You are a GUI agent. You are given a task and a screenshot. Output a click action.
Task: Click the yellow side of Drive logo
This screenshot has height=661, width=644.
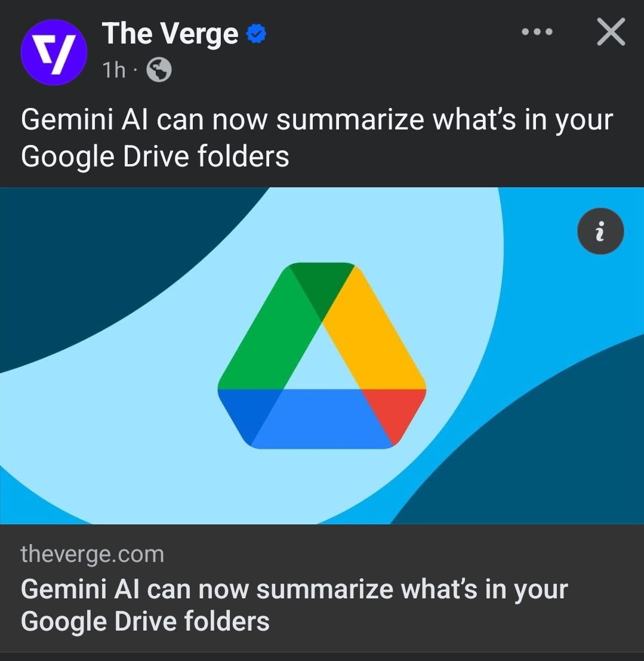[x=376, y=334]
